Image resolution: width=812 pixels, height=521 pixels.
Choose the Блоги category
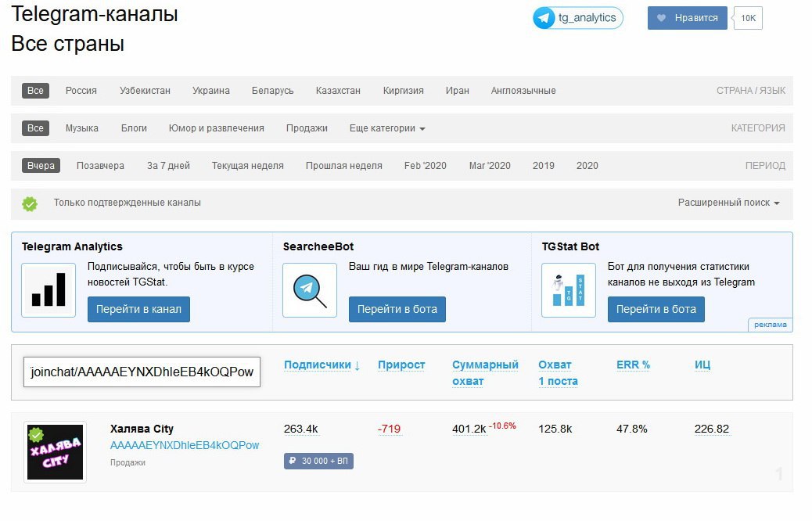(134, 128)
